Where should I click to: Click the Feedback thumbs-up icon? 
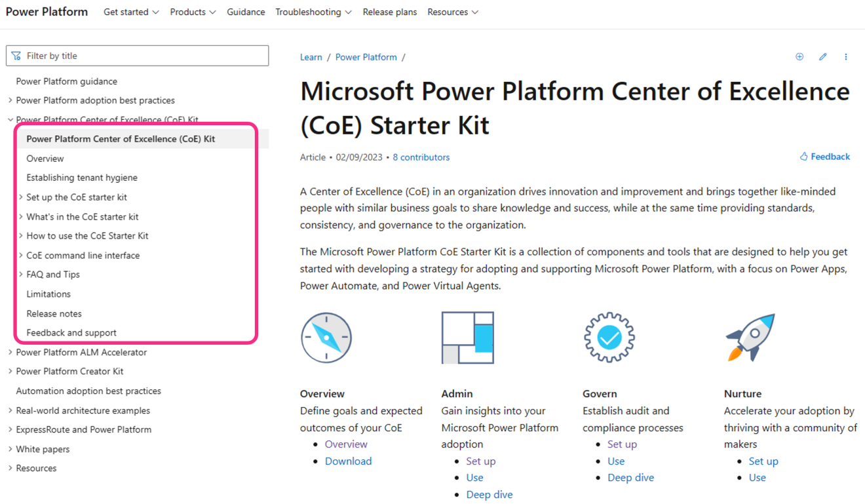[x=805, y=157]
